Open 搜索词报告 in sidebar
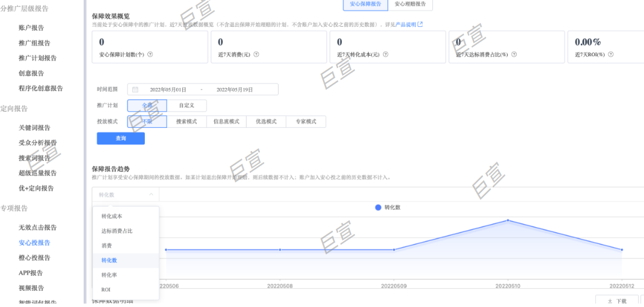Image resolution: width=644 pixels, height=307 pixels. tap(34, 158)
